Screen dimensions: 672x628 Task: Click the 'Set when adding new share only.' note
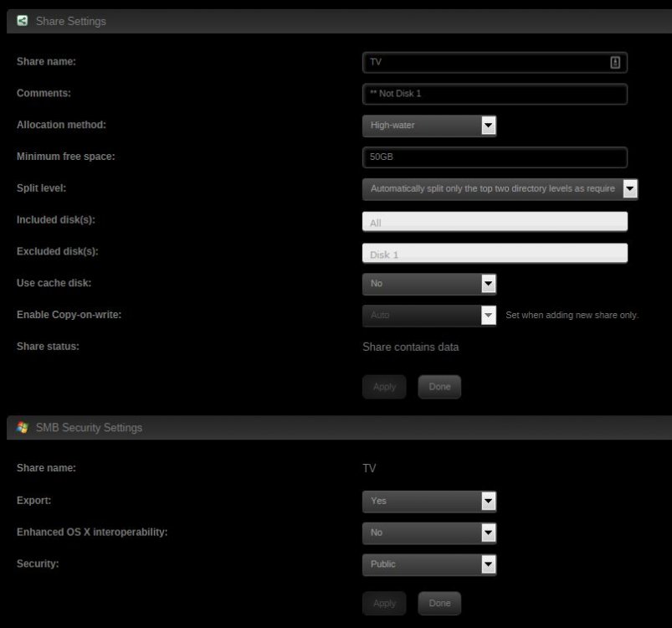coord(572,315)
